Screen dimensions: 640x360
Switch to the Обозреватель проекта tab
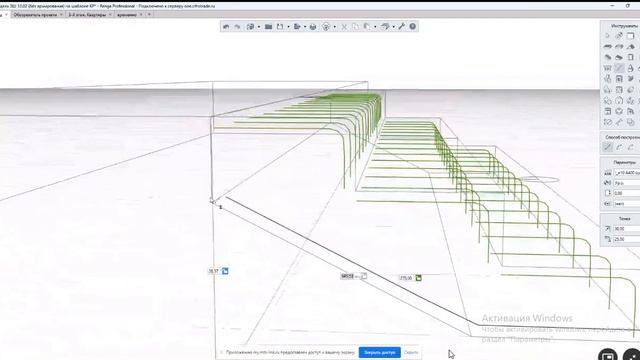[35, 14]
